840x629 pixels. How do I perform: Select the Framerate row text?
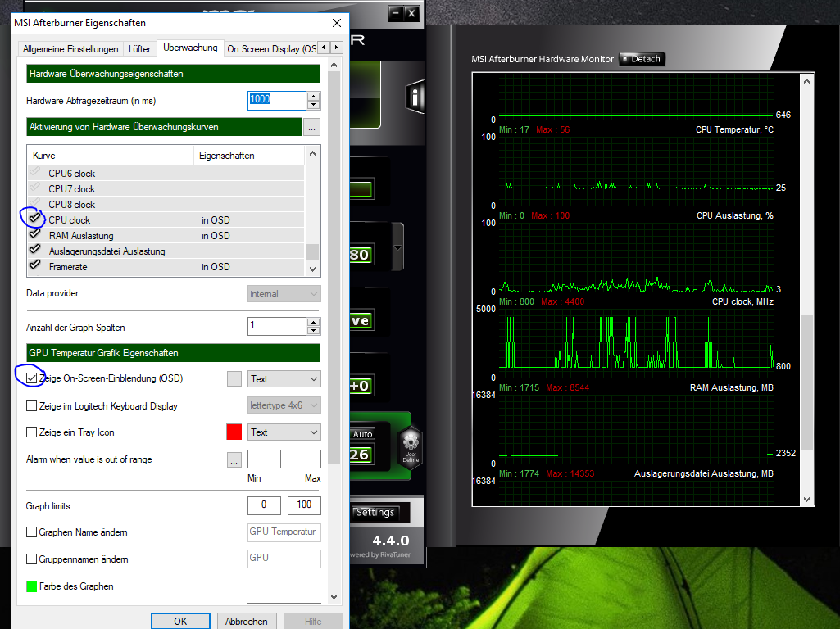click(x=68, y=267)
